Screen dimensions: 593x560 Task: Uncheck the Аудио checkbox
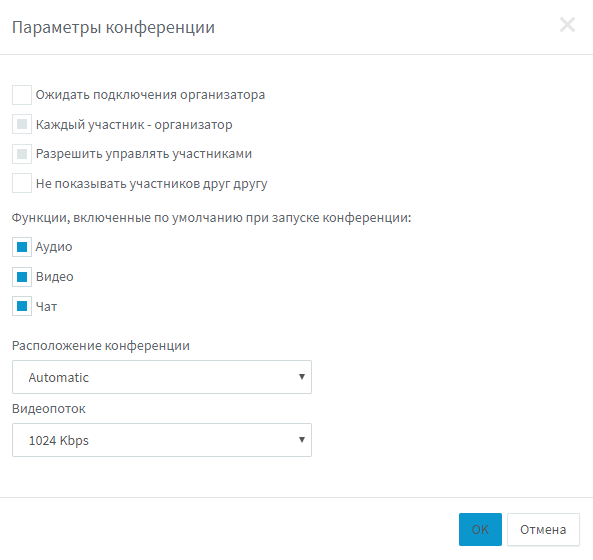pos(22,247)
